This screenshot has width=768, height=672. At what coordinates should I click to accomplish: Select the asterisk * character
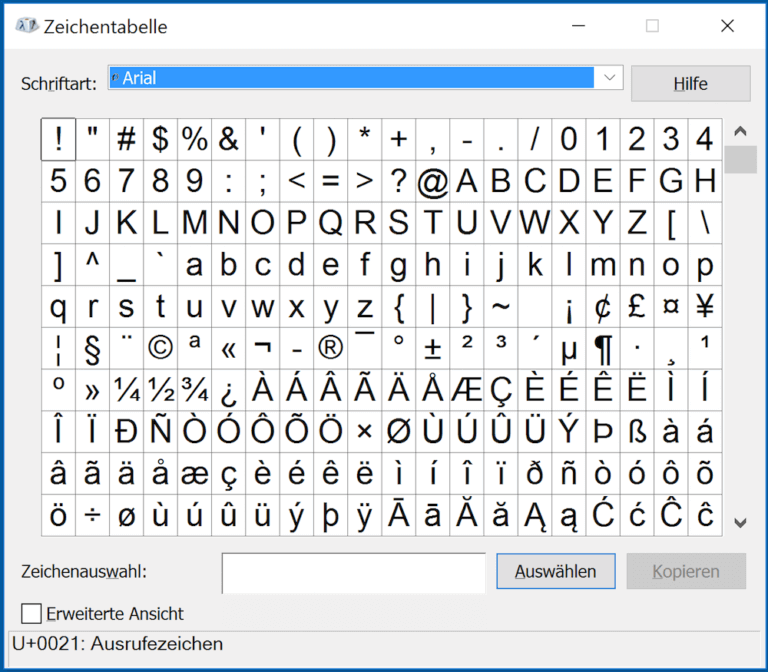tap(364, 139)
